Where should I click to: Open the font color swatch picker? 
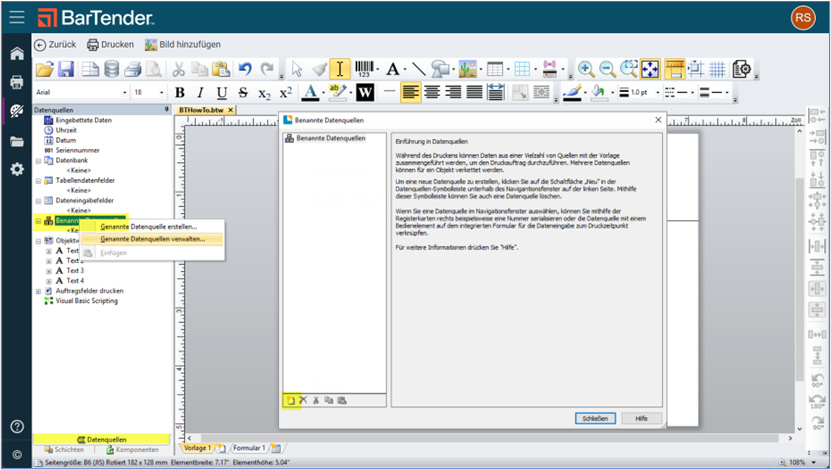(310, 92)
